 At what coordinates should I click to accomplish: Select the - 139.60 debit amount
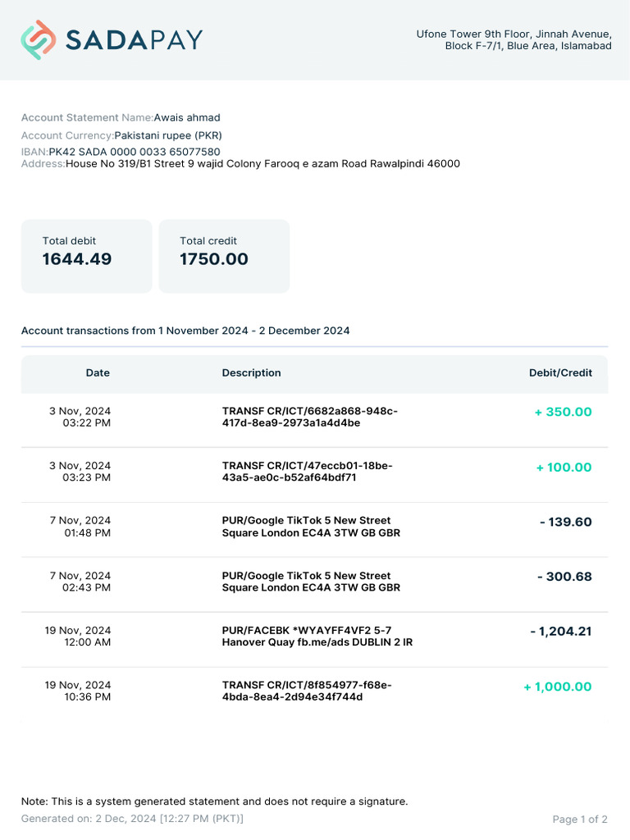(x=565, y=522)
